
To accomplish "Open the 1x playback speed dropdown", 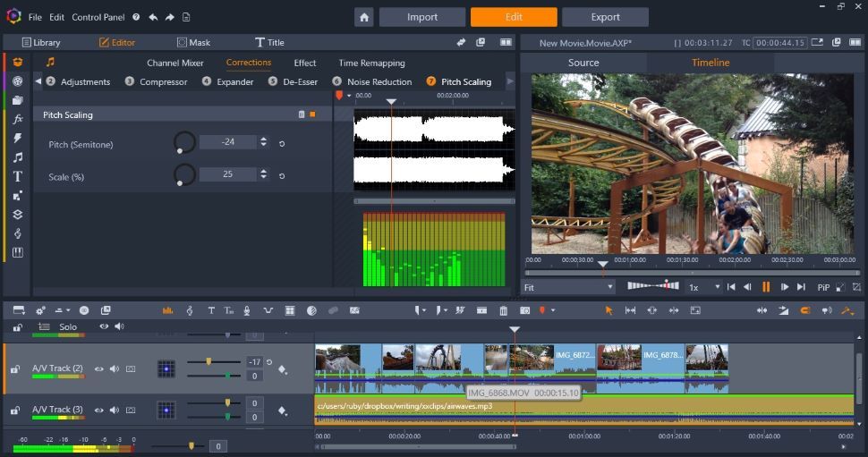I will click(x=704, y=287).
